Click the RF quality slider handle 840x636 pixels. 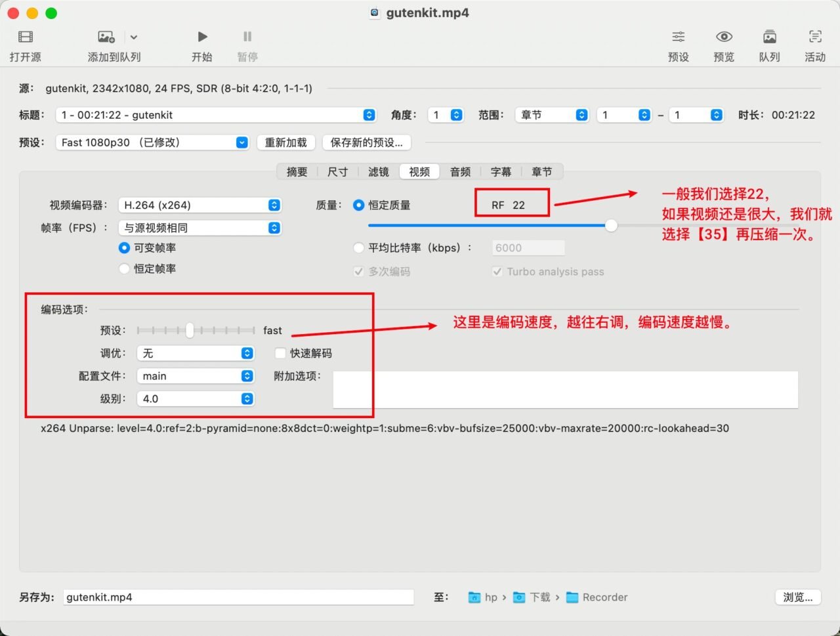tap(611, 226)
